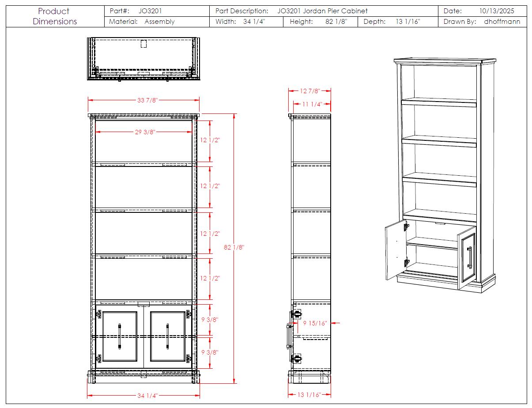Select the Part# JO3201 field
This screenshot has width=532, height=408.
click(x=136, y=11)
